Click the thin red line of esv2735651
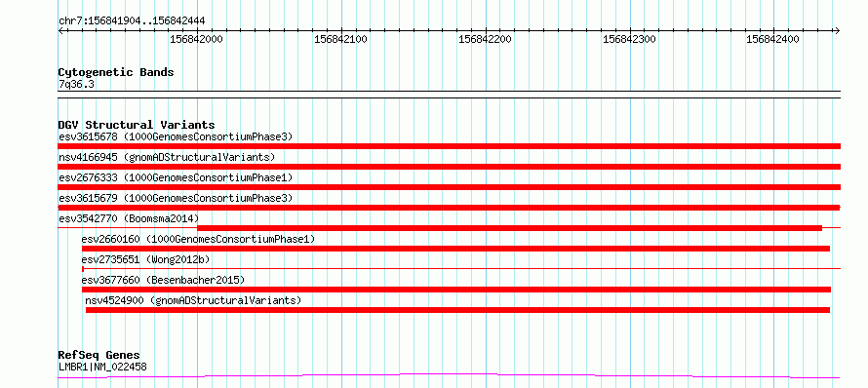This screenshot has width=868, height=388. [x=461, y=269]
